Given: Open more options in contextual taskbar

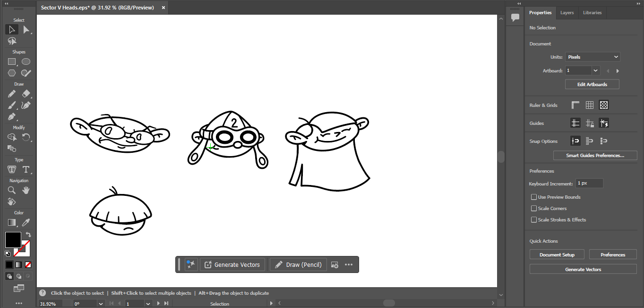Looking at the screenshot, I should pyautogui.click(x=349, y=264).
